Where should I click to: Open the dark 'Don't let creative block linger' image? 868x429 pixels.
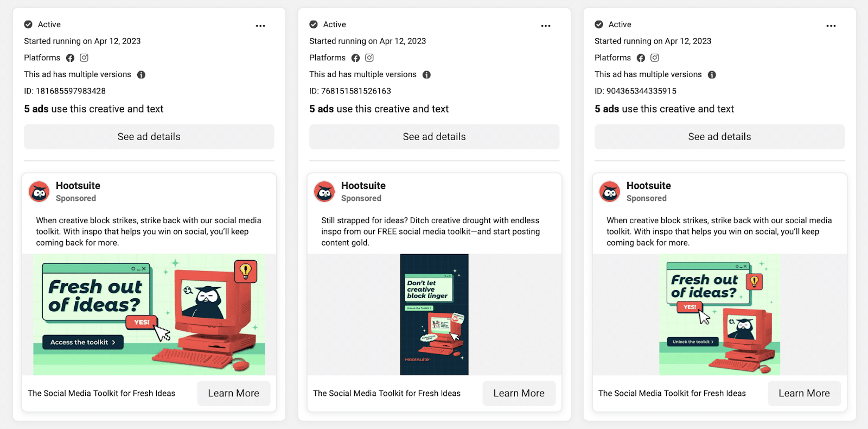435,314
